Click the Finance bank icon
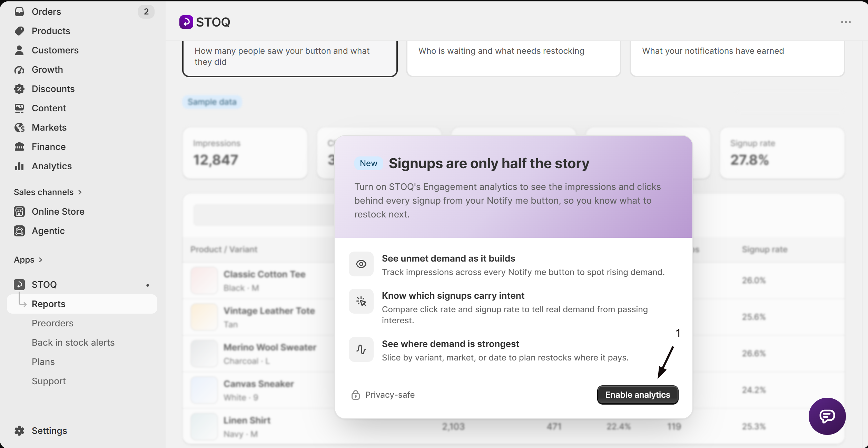868x448 pixels. [x=19, y=147]
